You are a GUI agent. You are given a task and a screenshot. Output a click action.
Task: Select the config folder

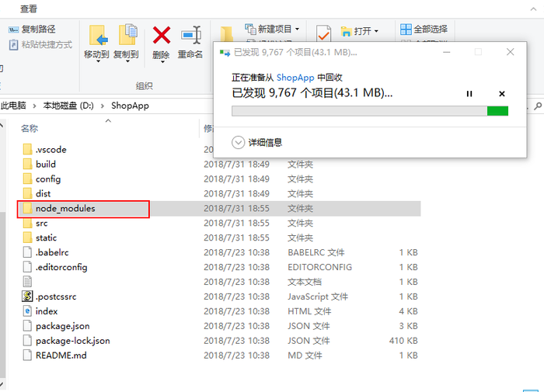48,179
